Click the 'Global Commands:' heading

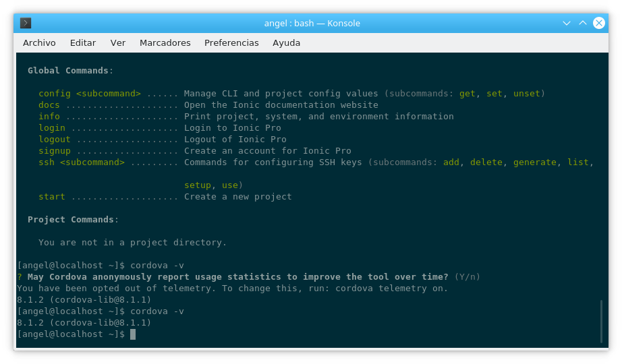[70, 71]
